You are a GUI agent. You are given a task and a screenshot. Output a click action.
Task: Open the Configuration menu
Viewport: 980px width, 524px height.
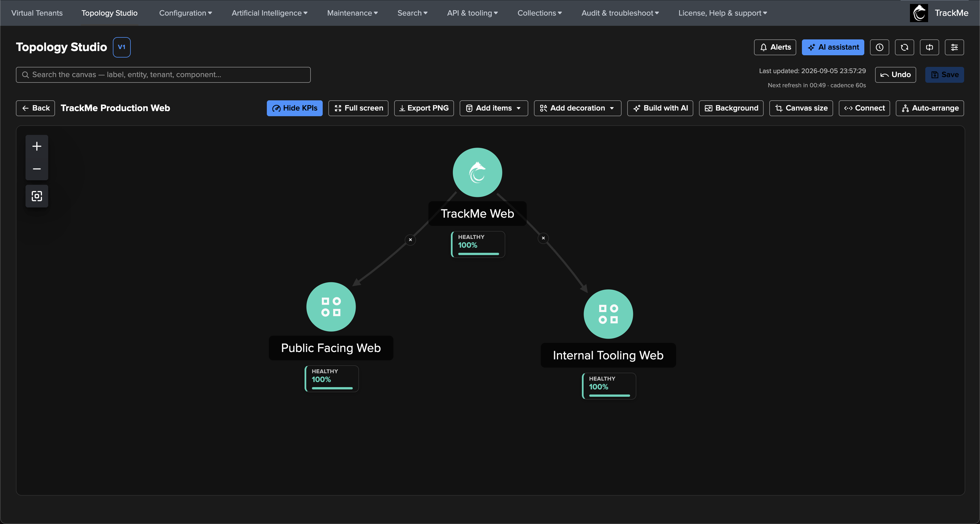coord(185,13)
